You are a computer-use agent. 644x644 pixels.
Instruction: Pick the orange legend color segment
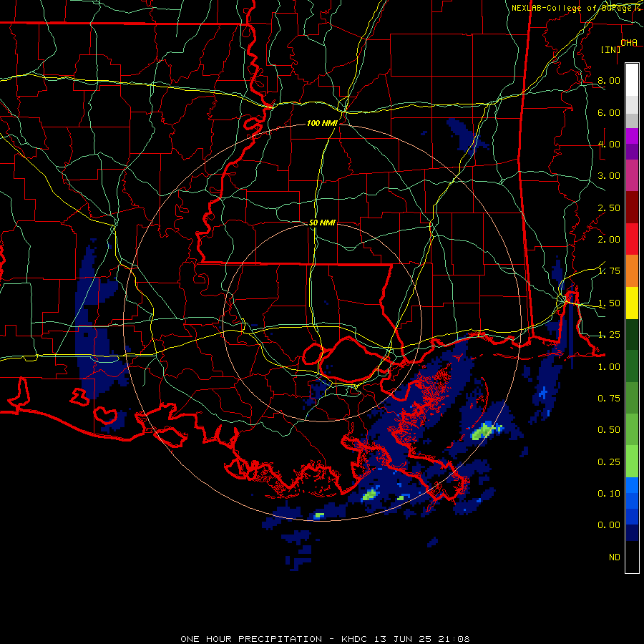(632, 271)
